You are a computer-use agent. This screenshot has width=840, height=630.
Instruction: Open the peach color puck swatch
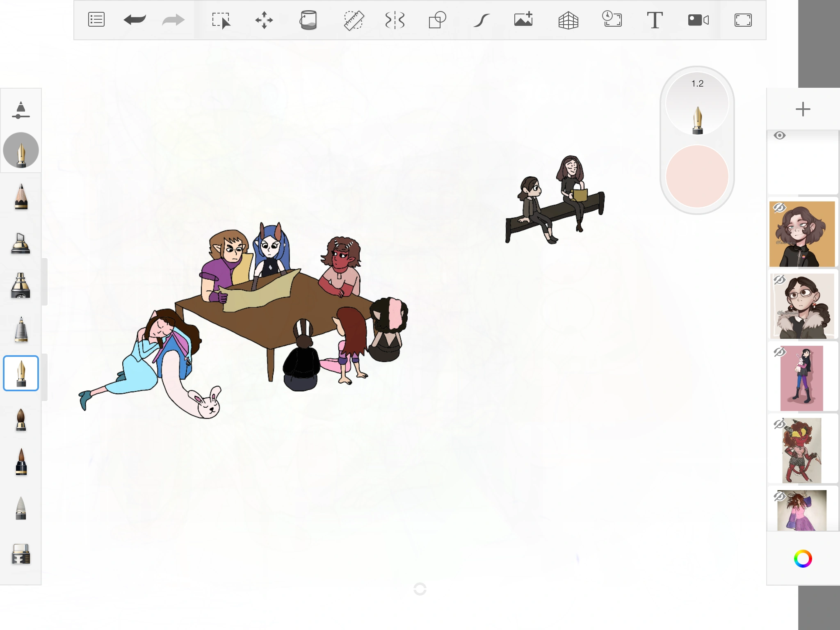coord(697,176)
